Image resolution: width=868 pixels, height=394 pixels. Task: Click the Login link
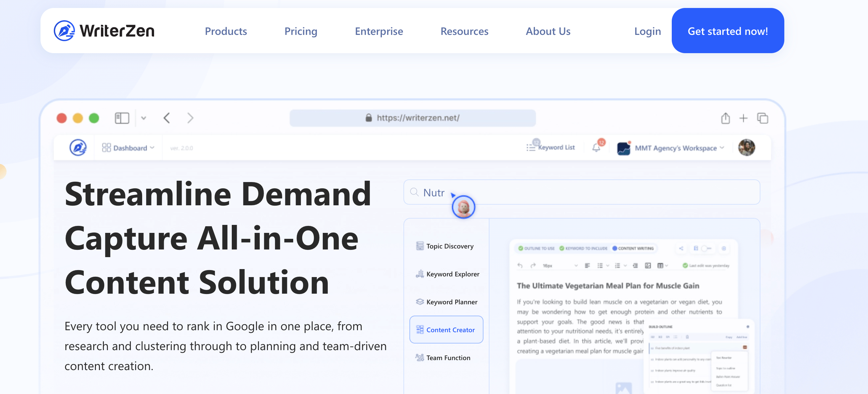click(648, 31)
